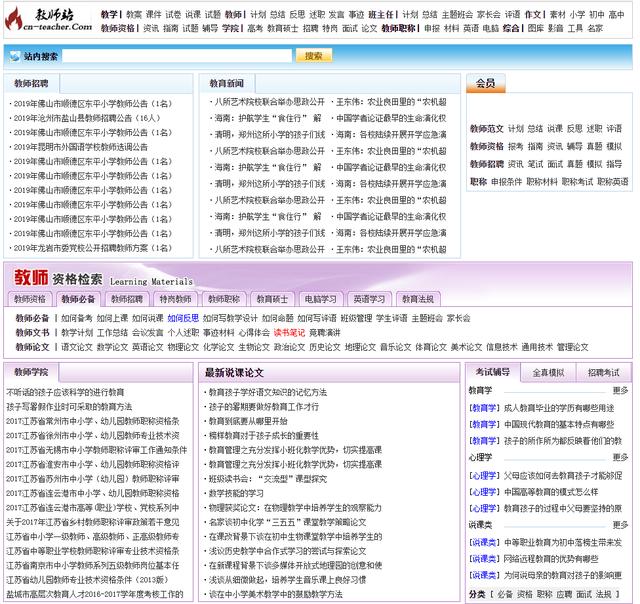This screenshot has width=640, height=604.
Task: Open the 管理论文 link
Action: tap(573, 347)
